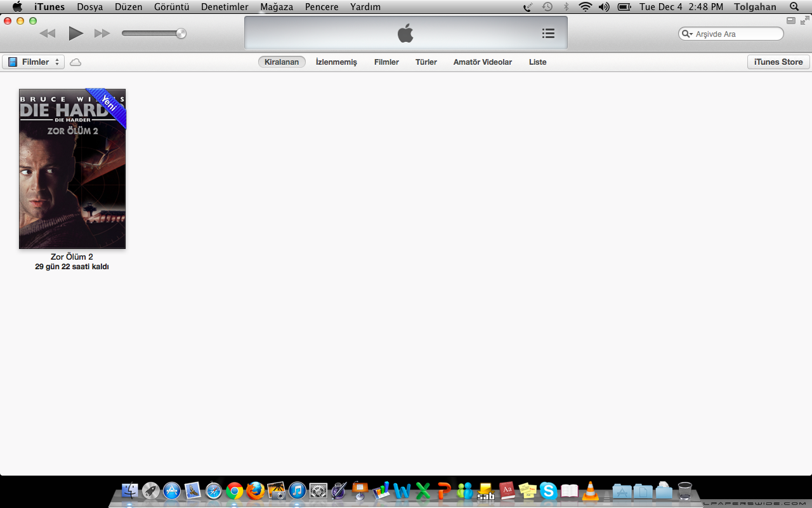Open Microsoft PowerPoint from the Dock
812x508 pixels.
(444, 490)
